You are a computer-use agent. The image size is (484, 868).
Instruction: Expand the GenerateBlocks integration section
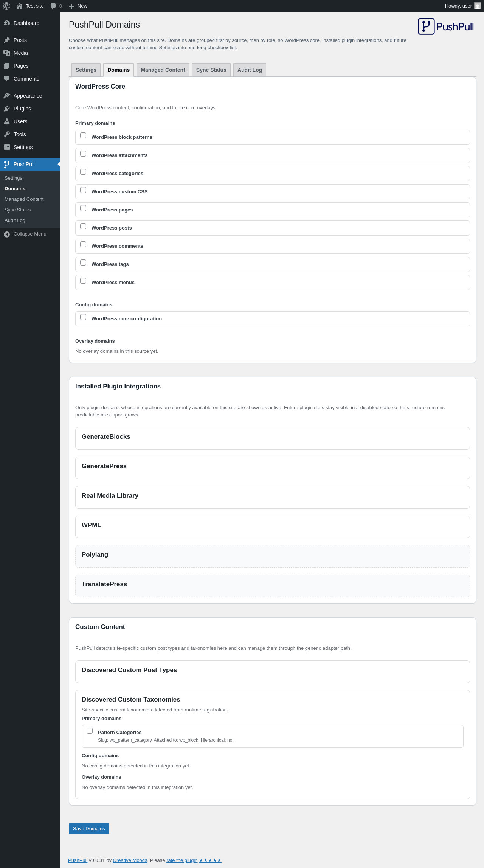[273, 438]
